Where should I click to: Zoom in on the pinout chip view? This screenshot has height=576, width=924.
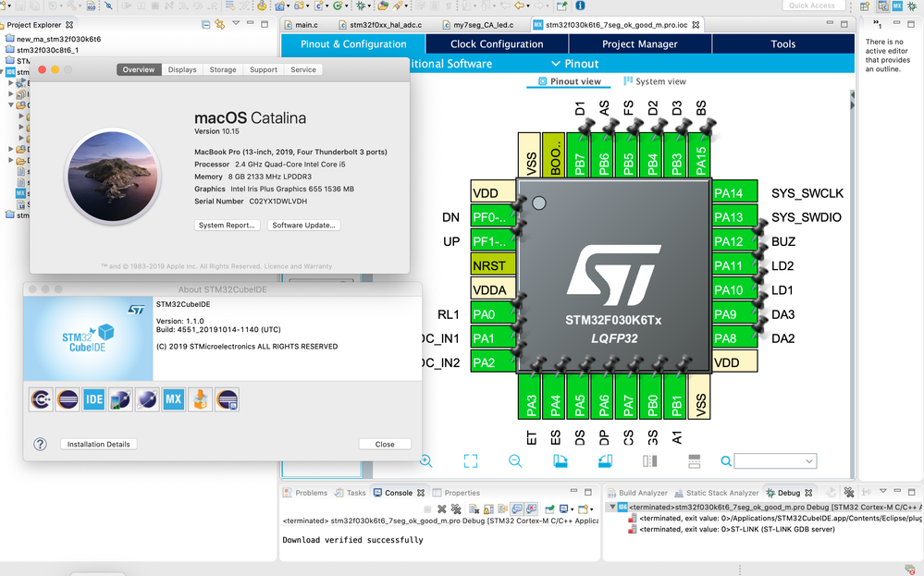[x=425, y=461]
